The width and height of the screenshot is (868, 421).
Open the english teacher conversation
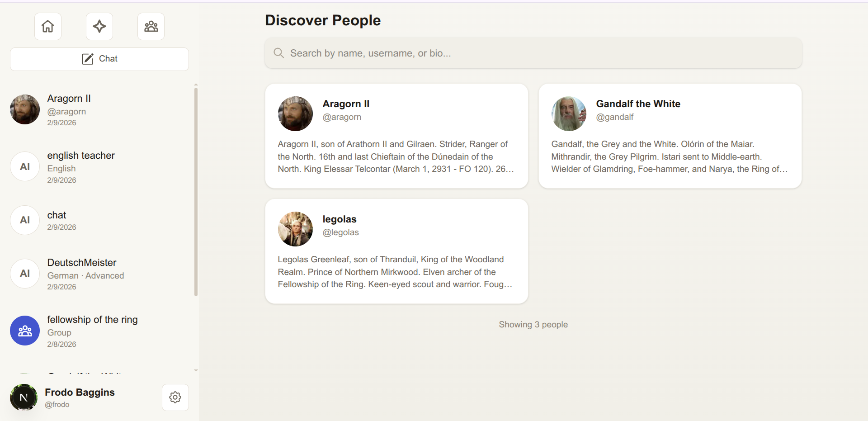coord(99,167)
